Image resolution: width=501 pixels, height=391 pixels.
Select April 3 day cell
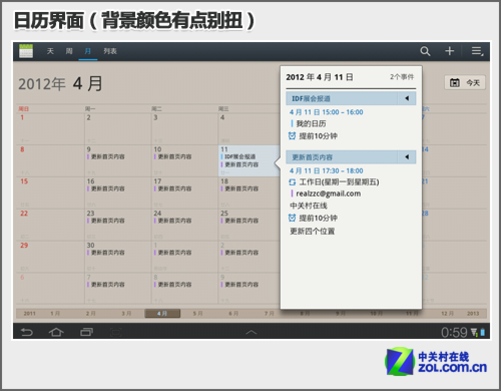tap(185, 129)
